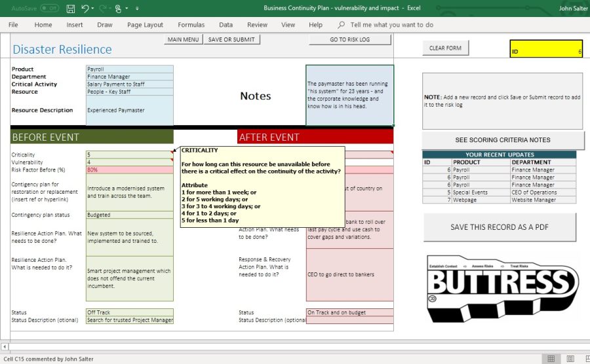Click the PRODUCT column header
The width and height of the screenshot is (590, 364).
point(481,162)
